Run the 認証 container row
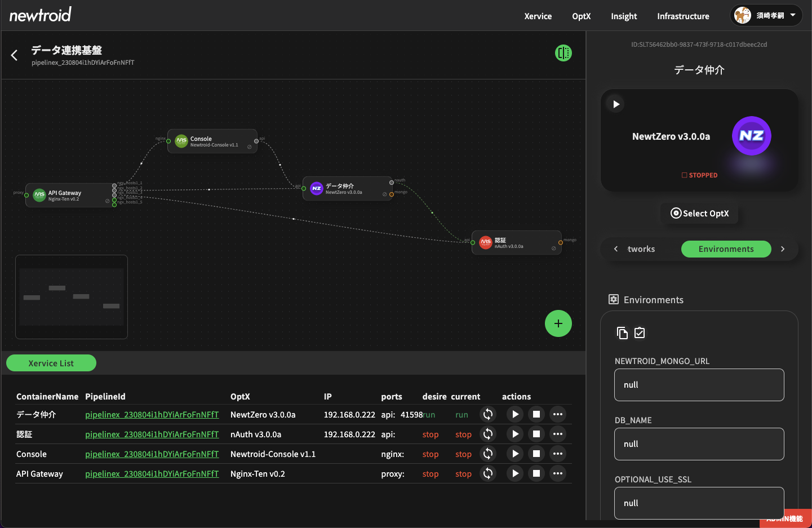Screen dimensions: 812x528 [x=515, y=434]
